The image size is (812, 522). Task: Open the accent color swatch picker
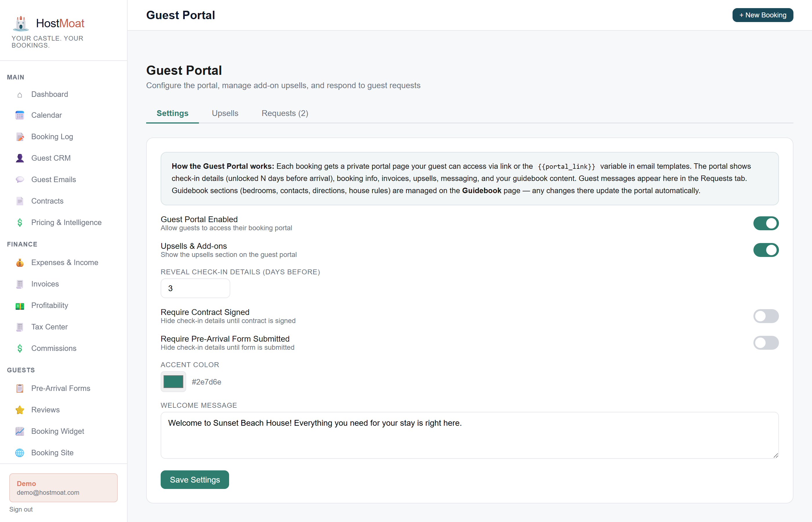(173, 382)
